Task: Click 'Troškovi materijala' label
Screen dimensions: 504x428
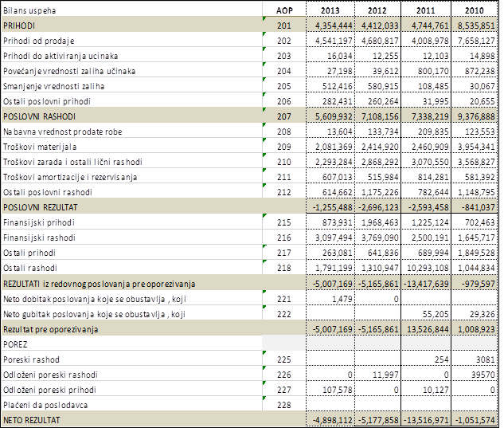Action: click(40, 147)
